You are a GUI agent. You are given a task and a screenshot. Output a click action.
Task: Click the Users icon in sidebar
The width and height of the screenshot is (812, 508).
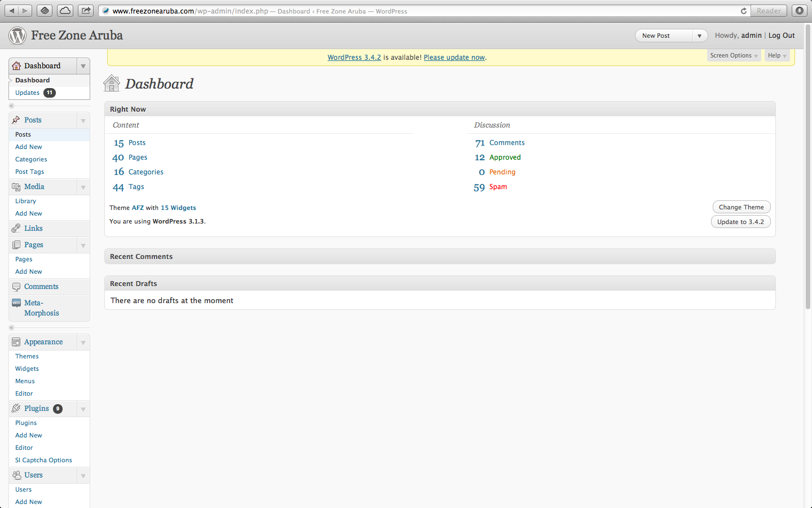pyautogui.click(x=16, y=475)
